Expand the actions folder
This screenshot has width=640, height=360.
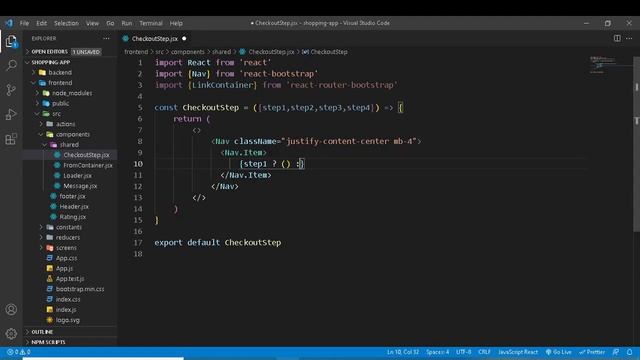pos(70,124)
